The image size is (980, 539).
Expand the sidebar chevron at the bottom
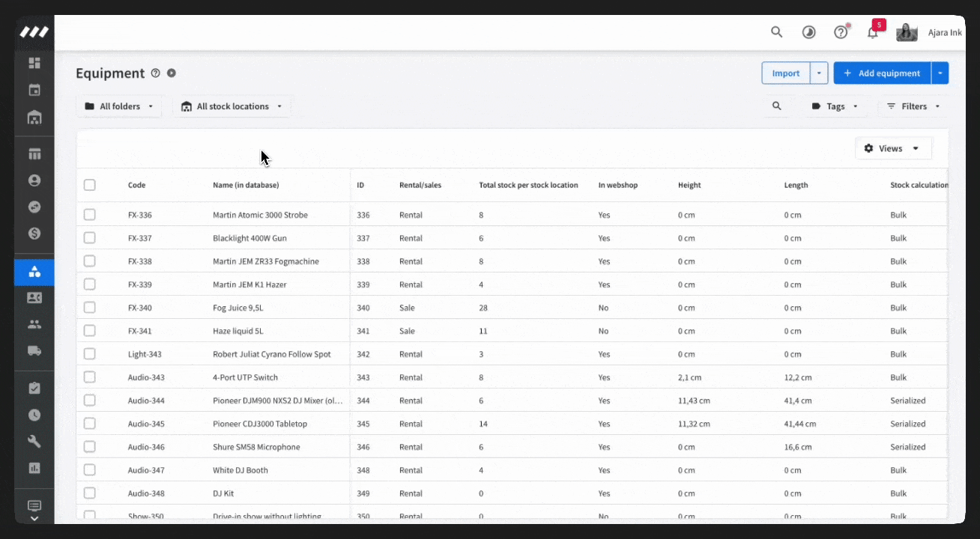click(34, 518)
